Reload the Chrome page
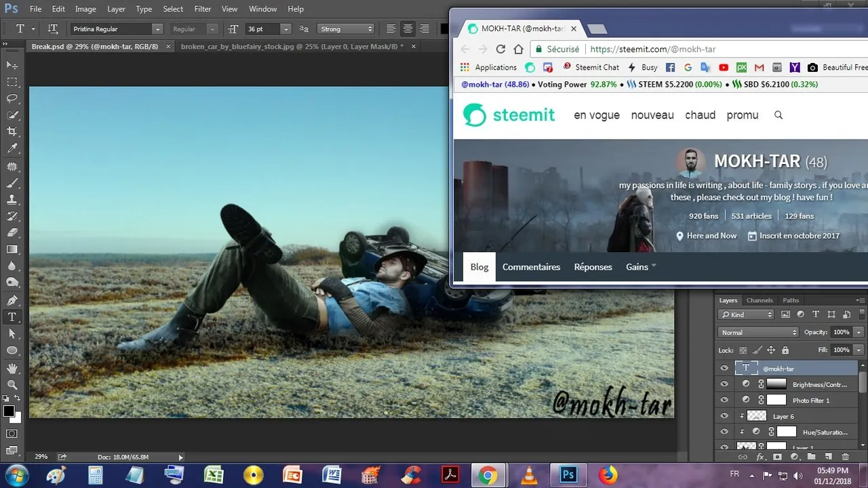The height and width of the screenshot is (488, 868). [500, 49]
